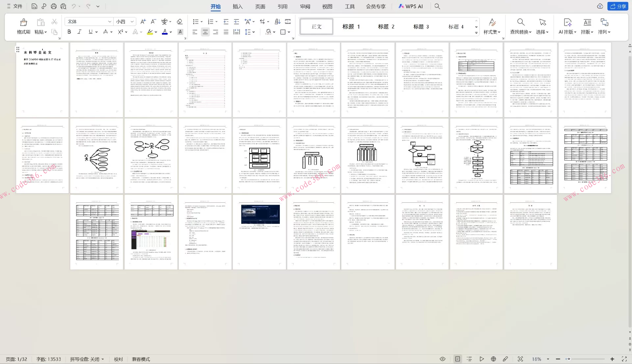Expand the 小四 font size dropdown
This screenshot has height=364, width=632.
click(132, 22)
